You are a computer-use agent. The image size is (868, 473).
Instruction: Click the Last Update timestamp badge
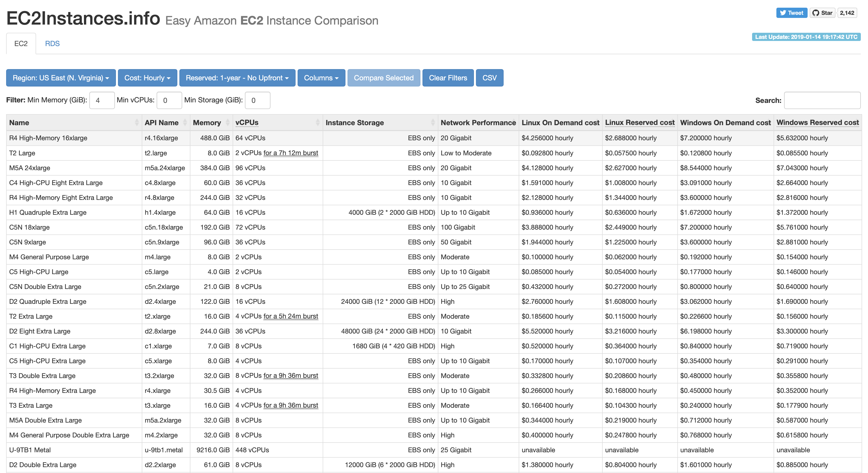(806, 37)
